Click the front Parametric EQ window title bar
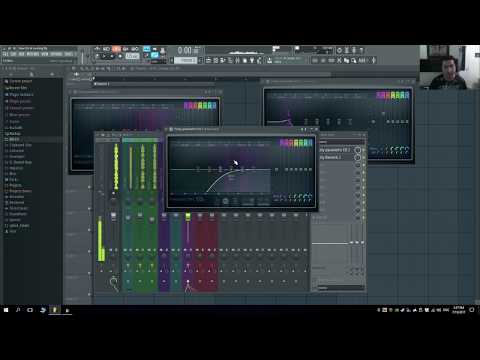Screen dimensions: 480x360 coord(242,129)
